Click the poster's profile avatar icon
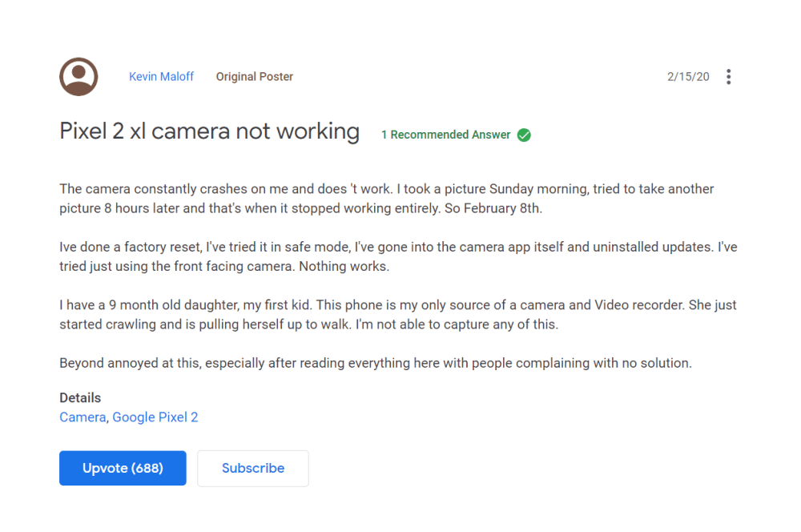This screenshot has width=801, height=532. [78, 77]
